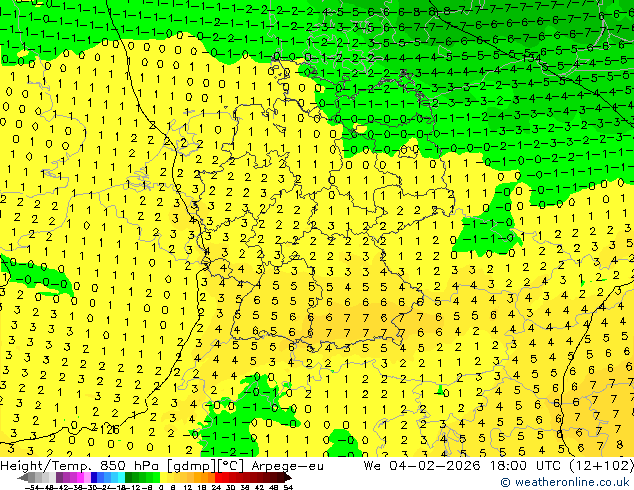The height and width of the screenshot is (490, 634).
Task: Click the '(12+102)' forecast run label
Action: (602, 466)
